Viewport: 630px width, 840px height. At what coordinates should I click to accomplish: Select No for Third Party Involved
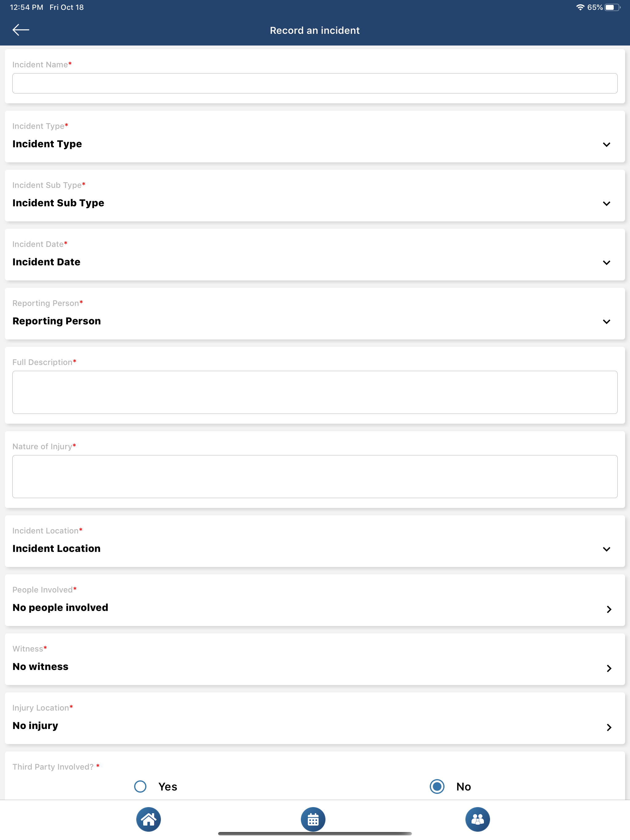tap(437, 787)
